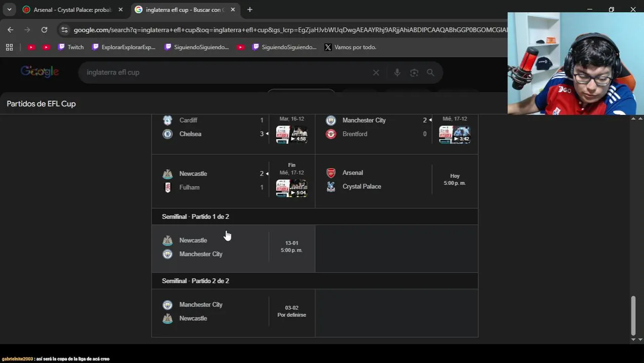Click Cardiff club crest
Image resolution: width=644 pixels, height=363 pixels.
click(x=167, y=120)
